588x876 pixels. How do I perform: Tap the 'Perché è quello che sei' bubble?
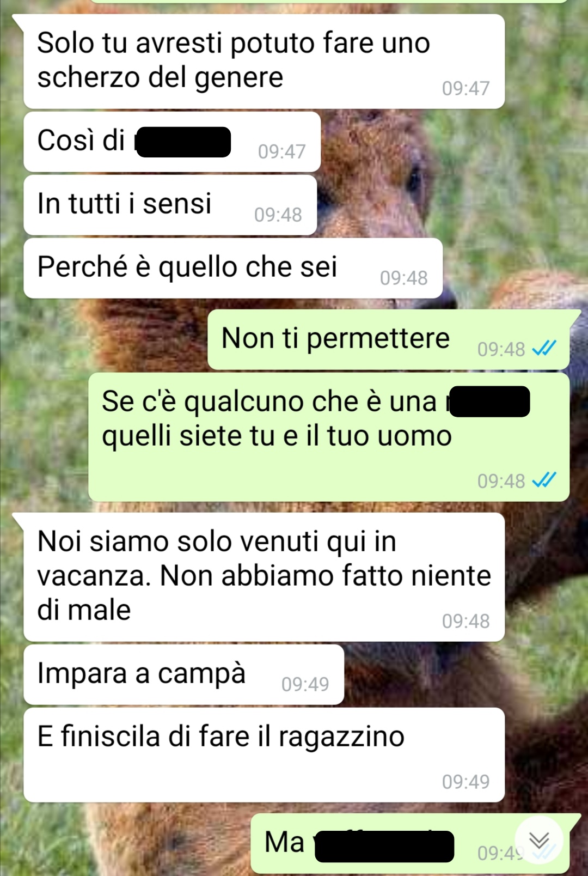point(233,268)
